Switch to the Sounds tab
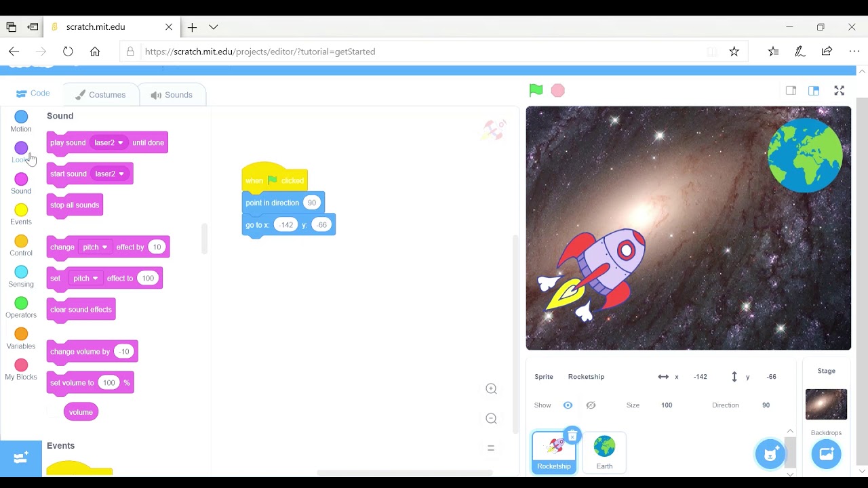The height and width of the screenshot is (488, 868). (x=172, y=95)
